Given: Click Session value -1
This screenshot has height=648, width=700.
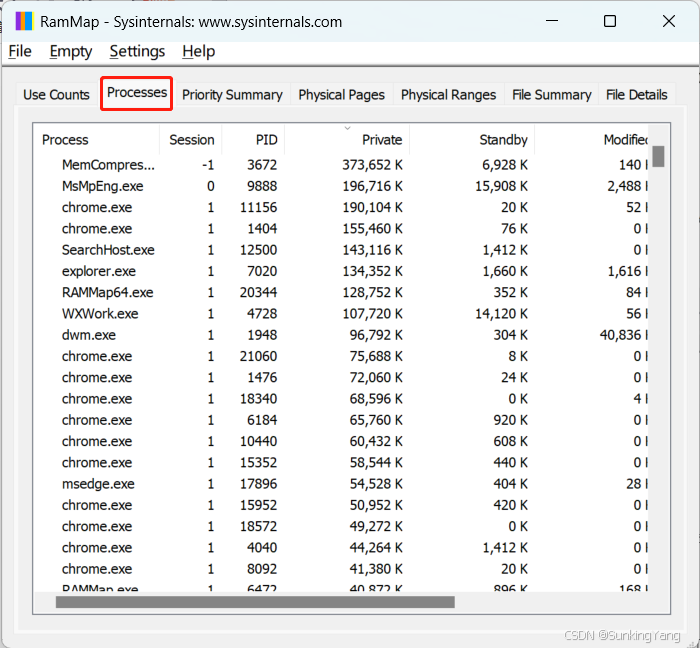Looking at the screenshot, I should [x=208, y=165].
